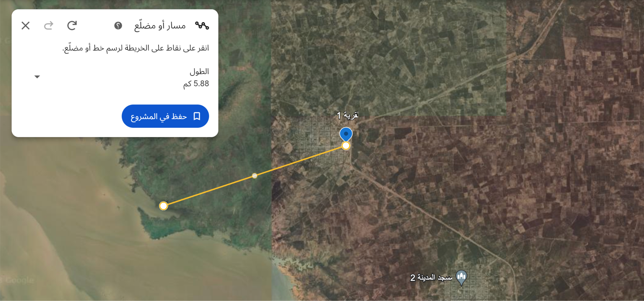Close the path or polygon panel
This screenshot has width=644, height=301.
25,25
